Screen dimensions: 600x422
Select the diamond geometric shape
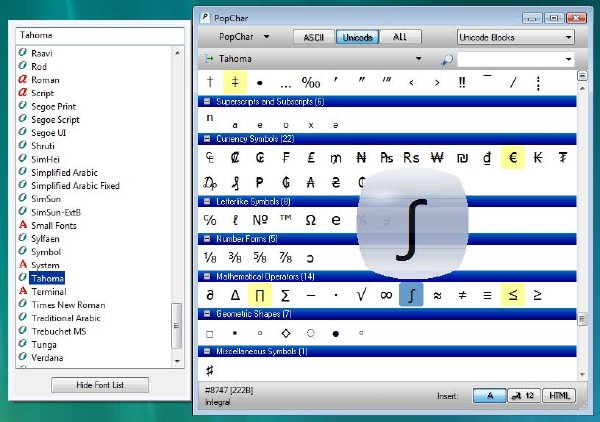(x=285, y=333)
